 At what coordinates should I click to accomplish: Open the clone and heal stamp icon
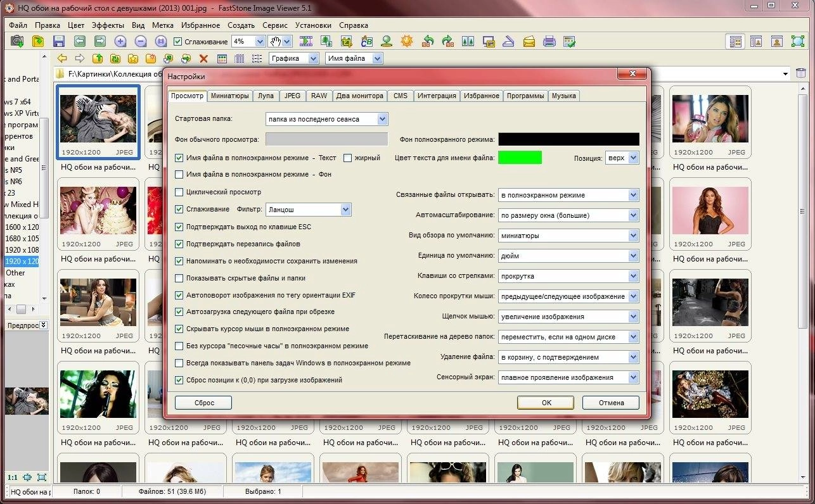coord(387,41)
